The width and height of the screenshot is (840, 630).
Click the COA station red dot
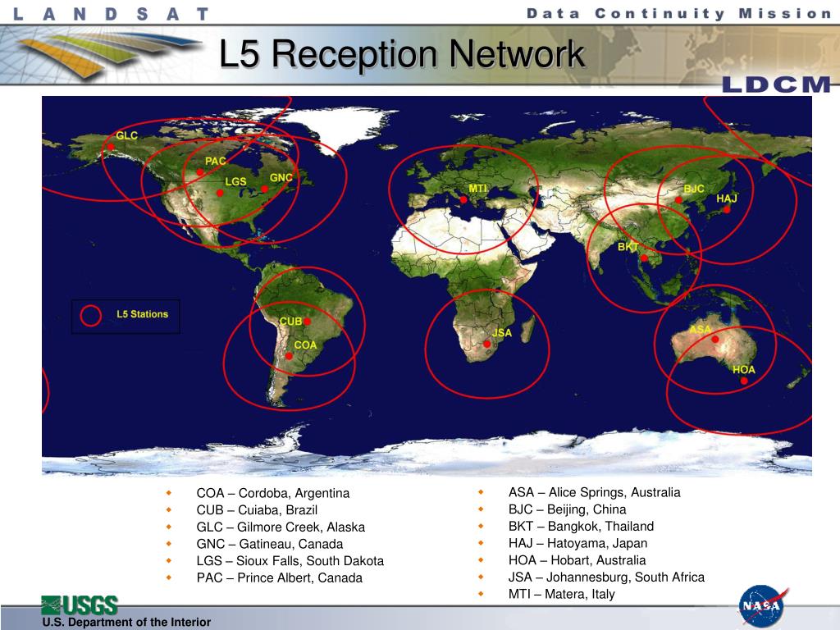pyautogui.click(x=289, y=356)
